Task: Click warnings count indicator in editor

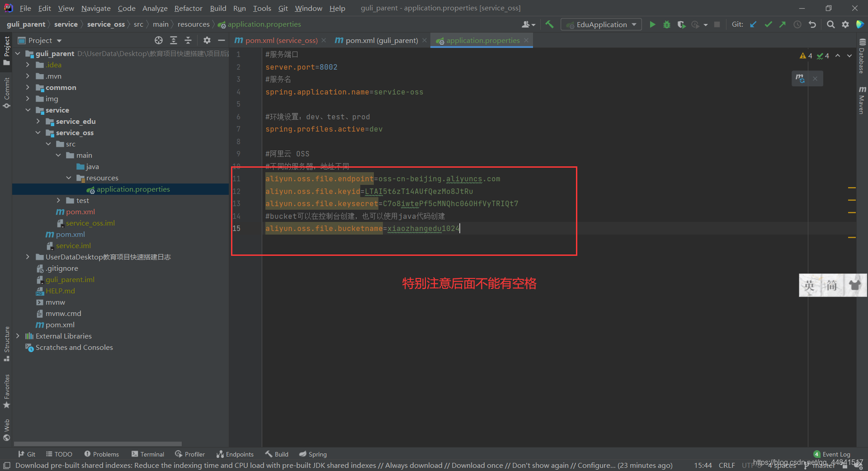Action: [x=806, y=56]
